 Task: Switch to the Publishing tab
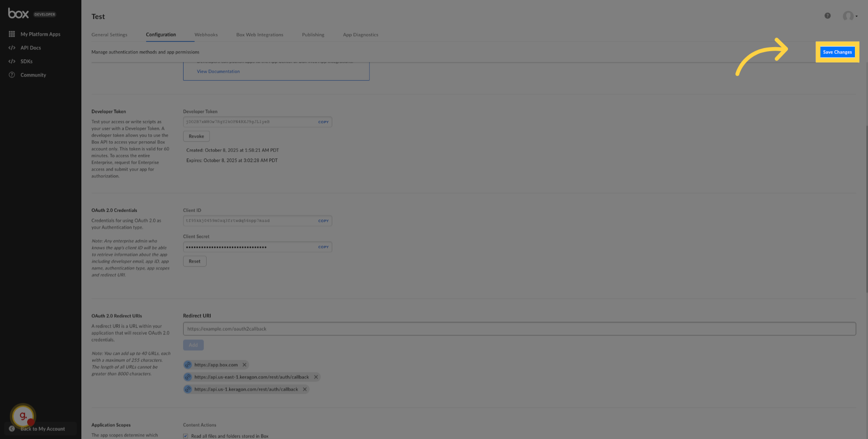[313, 34]
